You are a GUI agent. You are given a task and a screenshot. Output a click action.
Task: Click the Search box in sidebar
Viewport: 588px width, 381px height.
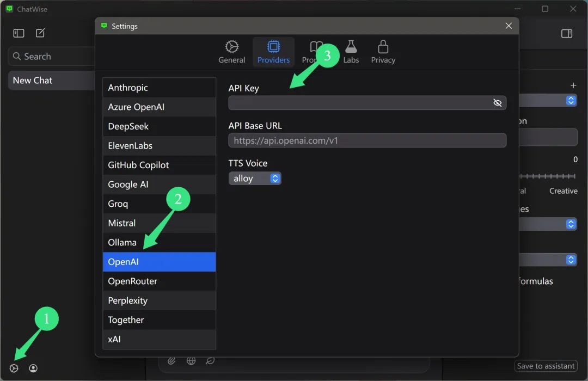click(x=51, y=56)
